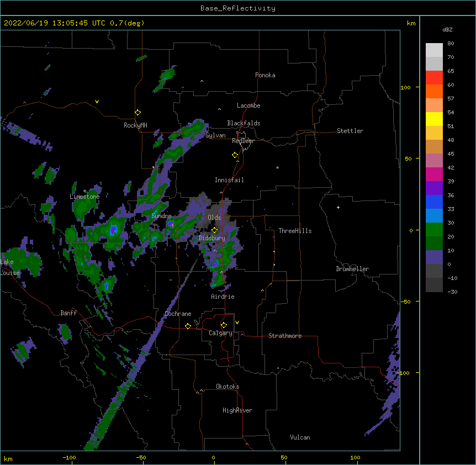Viewport: 476px width, 465px height.
Task: Click the -100 tick on bottom axis
Action: [69, 457]
